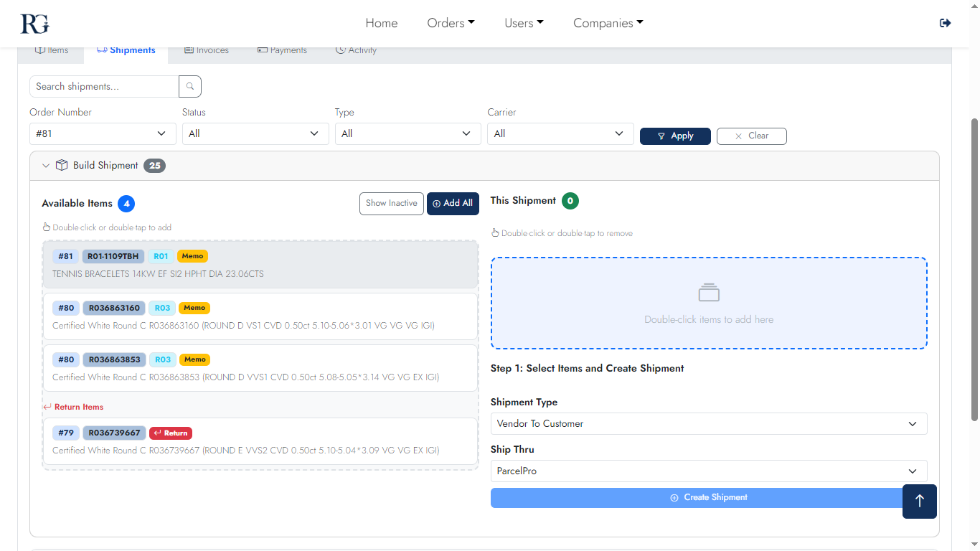Viewport: 980px width, 551px height.
Task: Click the tray icon in the drop zone
Action: point(708,292)
